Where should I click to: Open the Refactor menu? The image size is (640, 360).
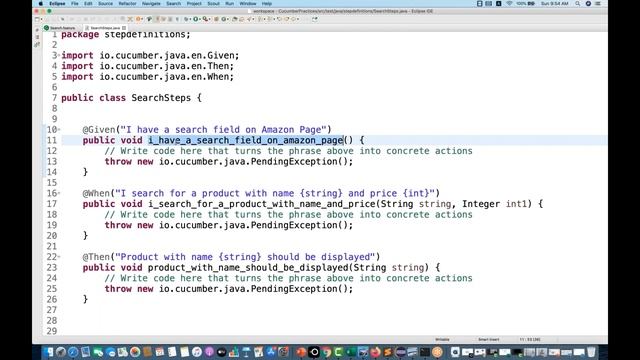click(x=127, y=3)
